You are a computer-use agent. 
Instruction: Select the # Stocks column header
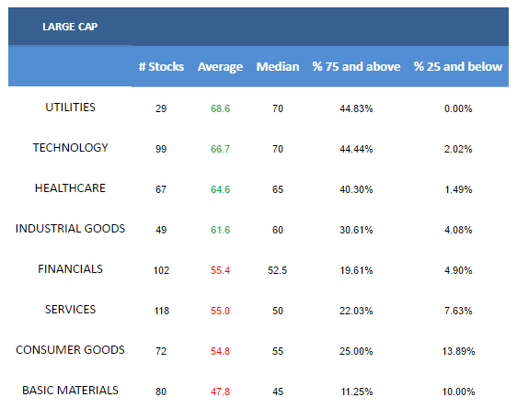[161, 66]
